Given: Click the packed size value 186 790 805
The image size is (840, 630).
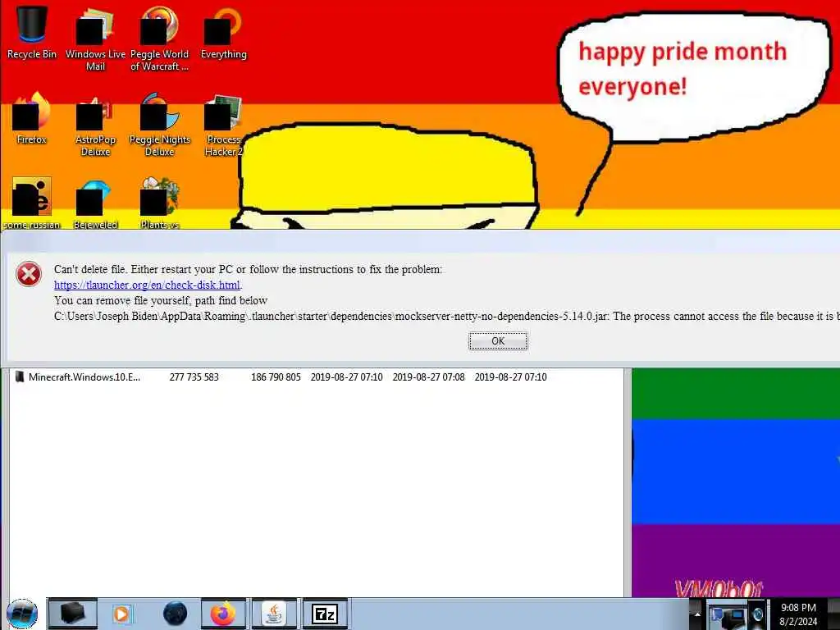Looking at the screenshot, I should (276, 377).
